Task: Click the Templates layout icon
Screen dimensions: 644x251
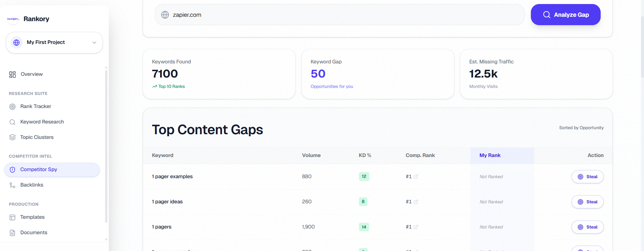Action: click(x=12, y=217)
